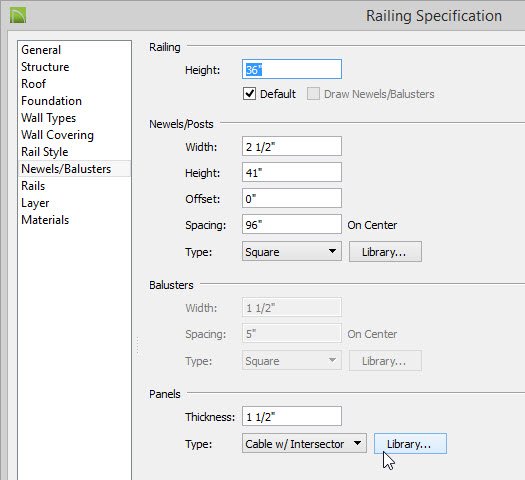Viewport: 525px width, 480px height.
Task: Click the Newels/Posts Width field
Action: click(x=292, y=146)
